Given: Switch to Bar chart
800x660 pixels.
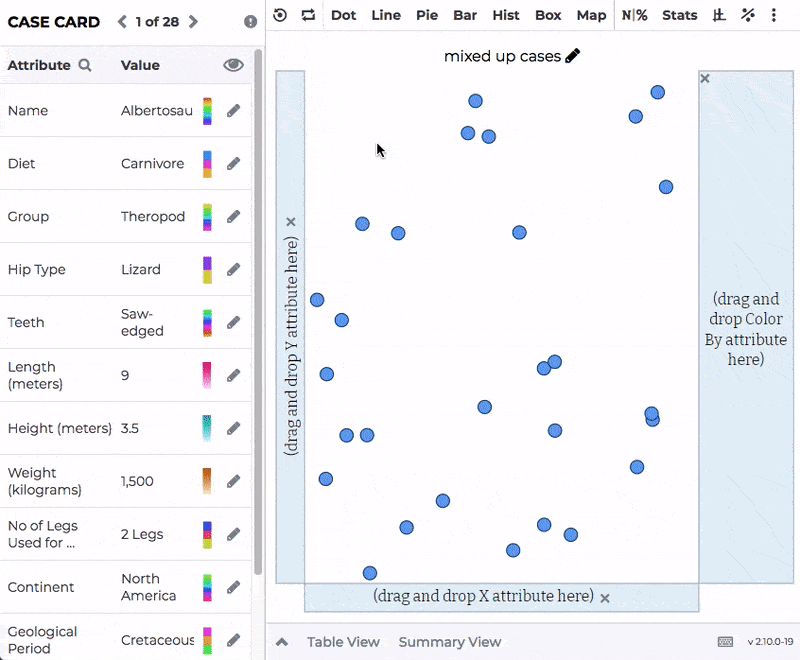Looking at the screenshot, I should pos(465,15).
